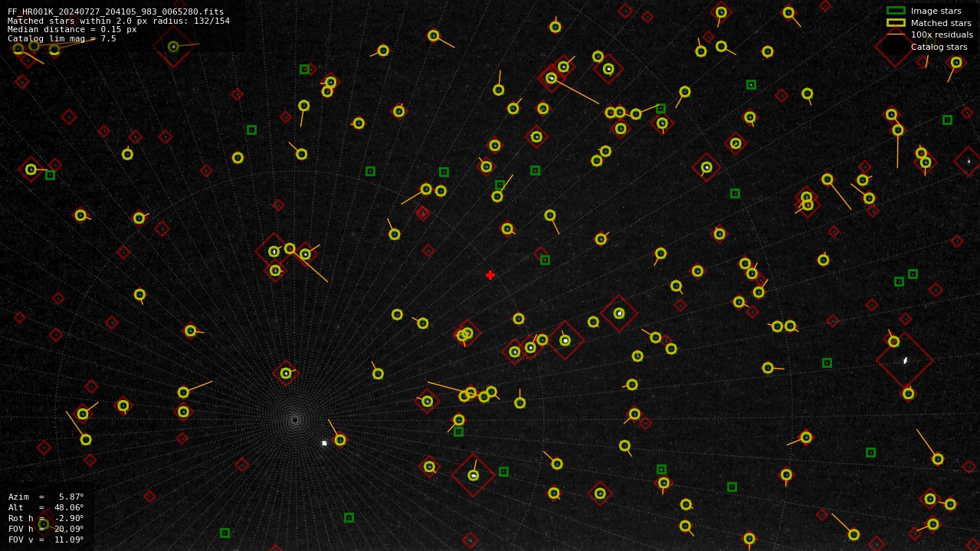Click the 'FOV h = 20.09°' readout
980x551 pixels.
click(x=46, y=529)
